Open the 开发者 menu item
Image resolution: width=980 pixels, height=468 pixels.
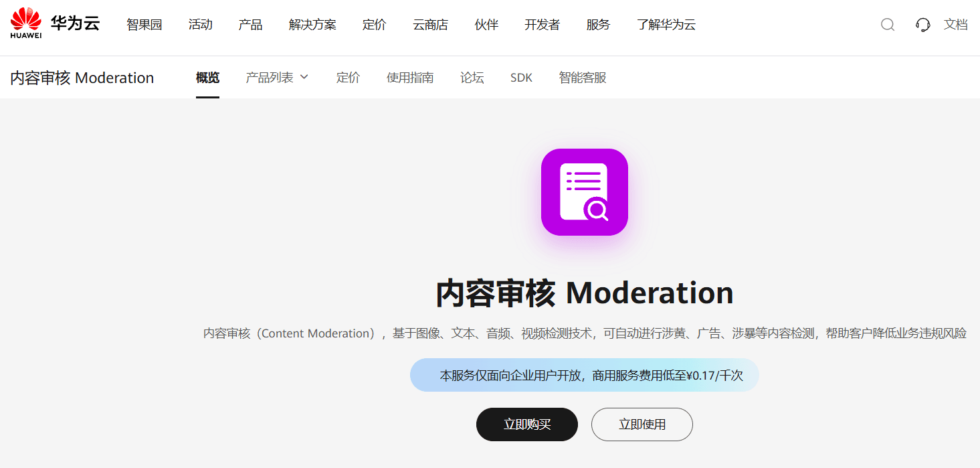tap(542, 25)
